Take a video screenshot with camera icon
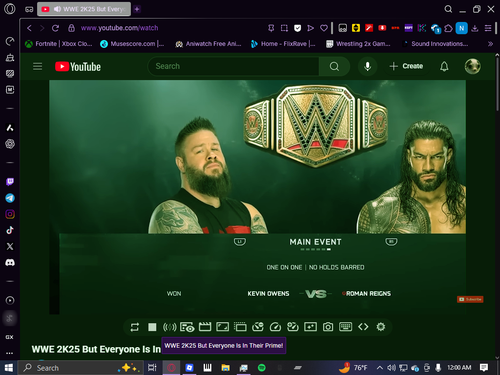This screenshot has height=375, width=500. click(328, 327)
